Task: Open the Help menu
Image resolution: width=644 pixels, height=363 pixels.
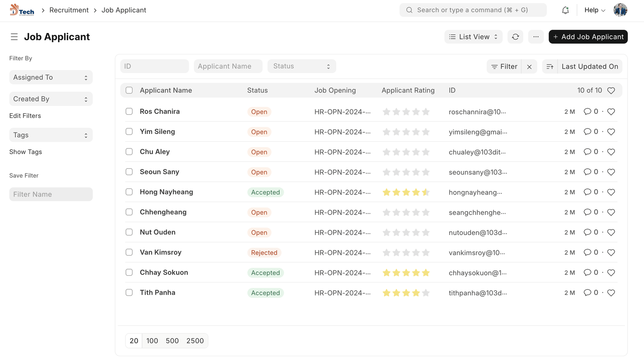Action: pos(594,10)
